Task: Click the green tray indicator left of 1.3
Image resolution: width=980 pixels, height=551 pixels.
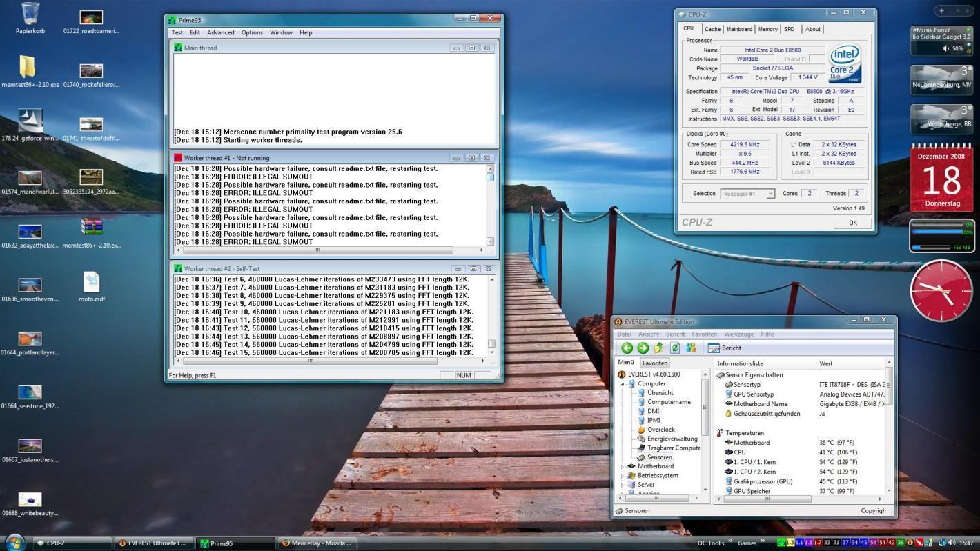Action: pyautogui.click(x=781, y=543)
